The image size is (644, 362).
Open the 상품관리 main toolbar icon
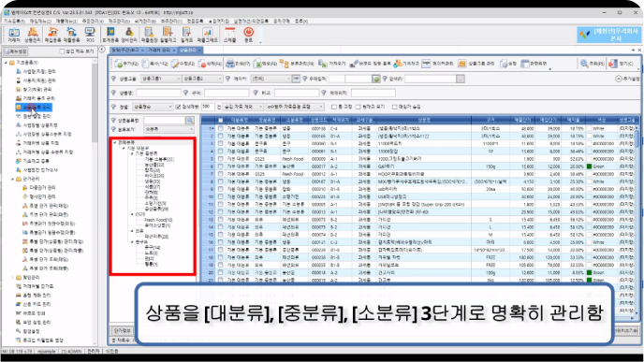tap(33, 35)
